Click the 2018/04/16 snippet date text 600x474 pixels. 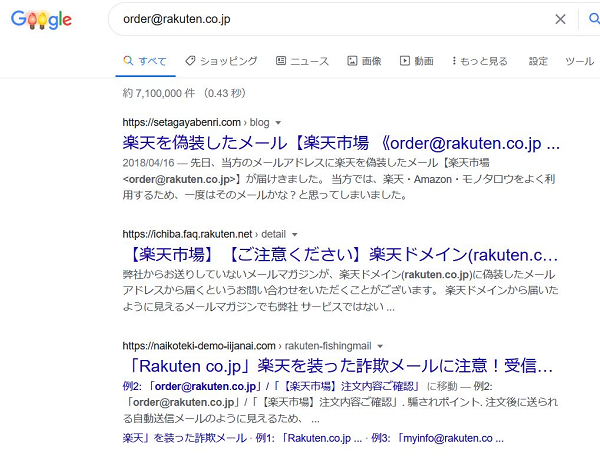pos(148,163)
